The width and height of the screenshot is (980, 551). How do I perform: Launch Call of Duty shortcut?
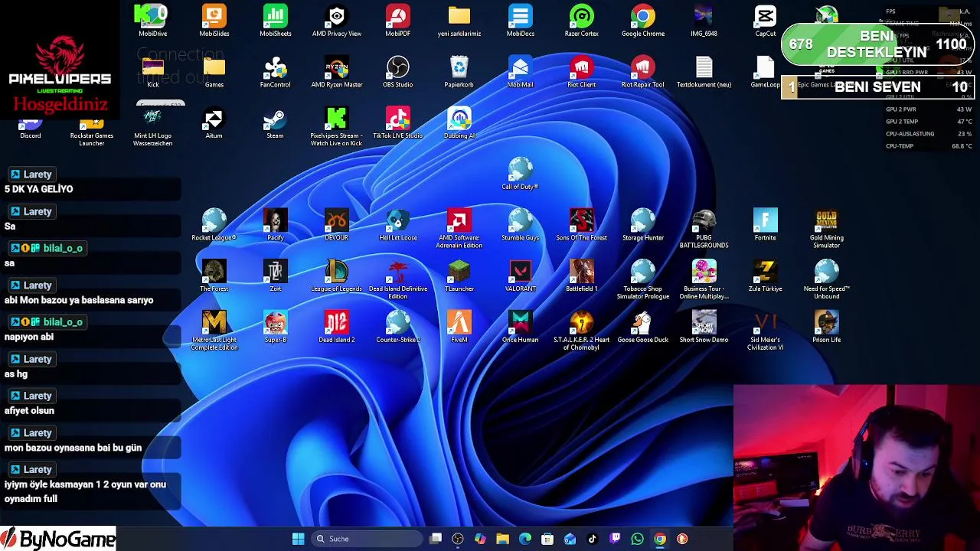tap(520, 174)
